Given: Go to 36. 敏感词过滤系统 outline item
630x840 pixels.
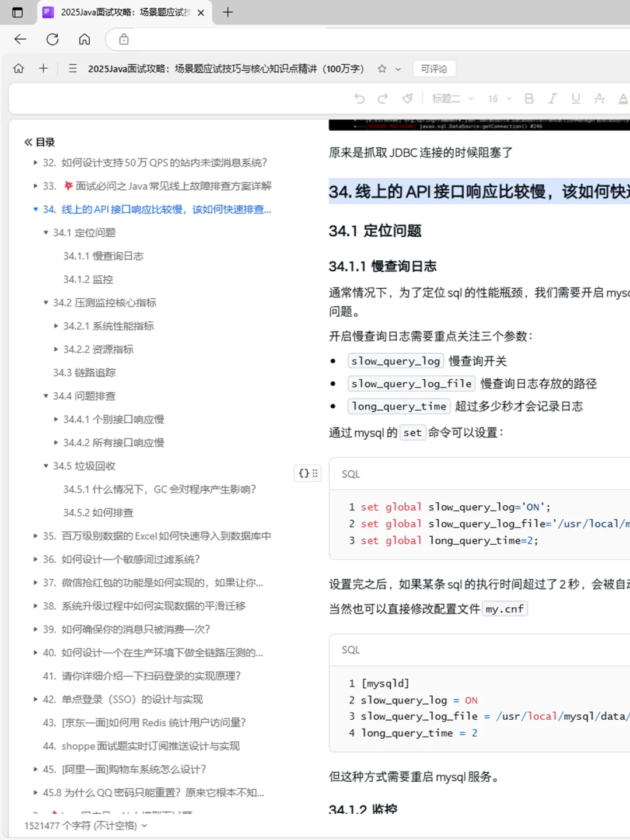Looking at the screenshot, I should click(121, 559).
